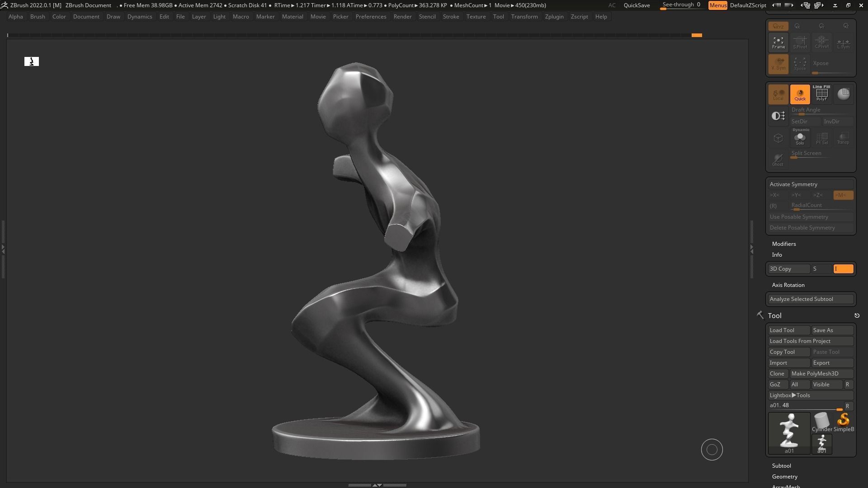
Task: Click the Draft Angle slider
Action: [821, 111]
